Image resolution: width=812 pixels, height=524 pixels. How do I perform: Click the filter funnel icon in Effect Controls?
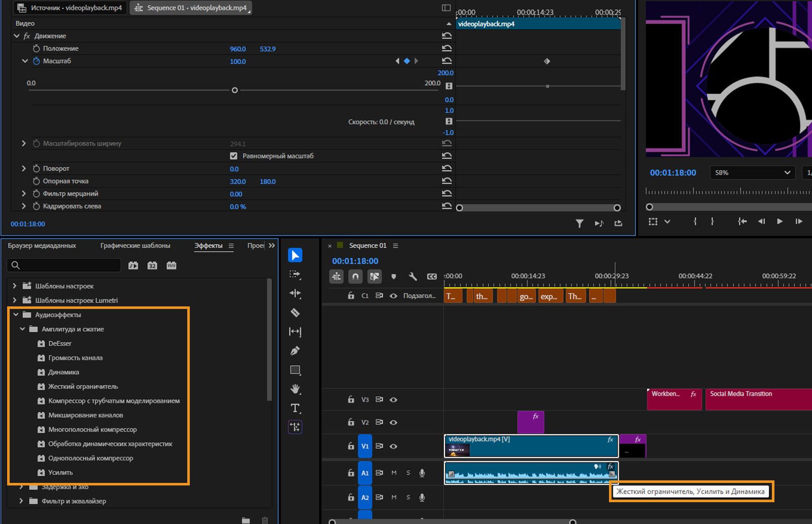579,223
